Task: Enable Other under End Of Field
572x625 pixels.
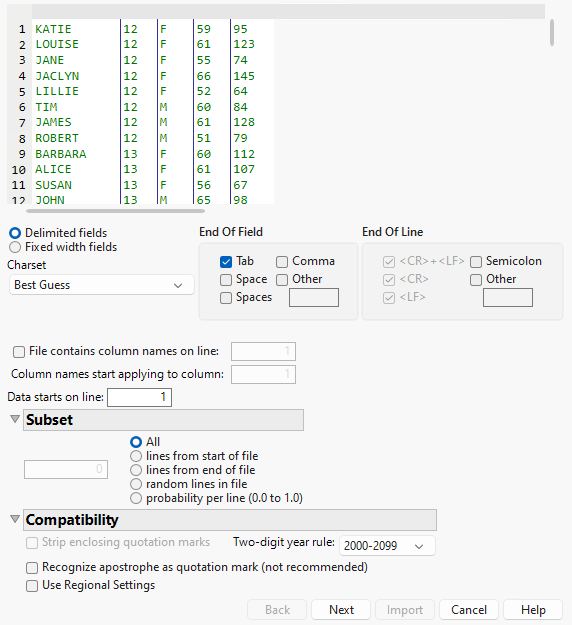Action: (282, 280)
